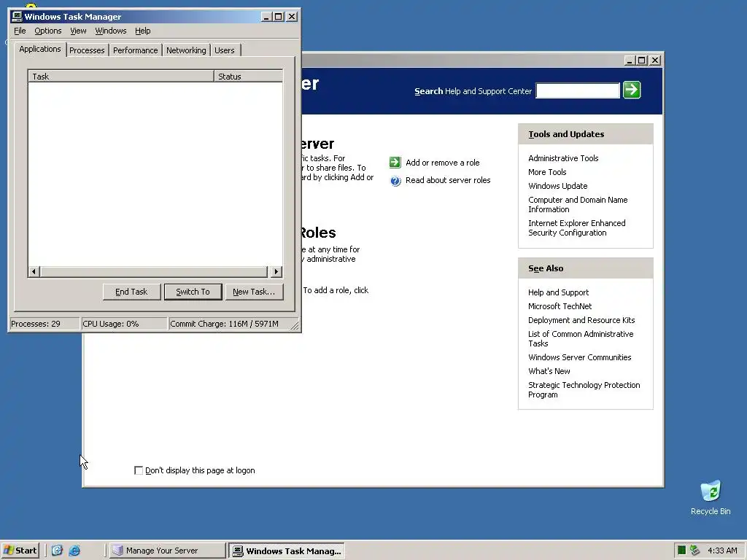This screenshot has width=747, height=560.
Task: Click the green Search arrow button
Action: [x=632, y=90]
